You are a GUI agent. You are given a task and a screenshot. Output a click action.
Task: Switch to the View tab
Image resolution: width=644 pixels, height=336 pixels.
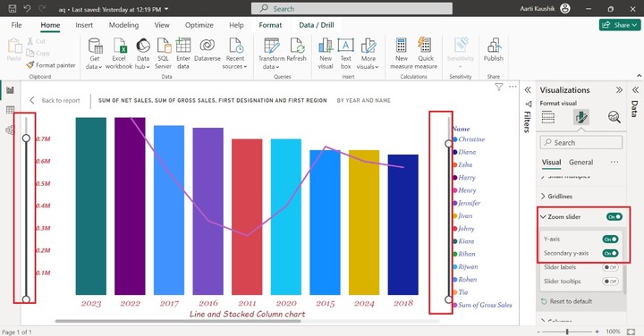click(162, 25)
